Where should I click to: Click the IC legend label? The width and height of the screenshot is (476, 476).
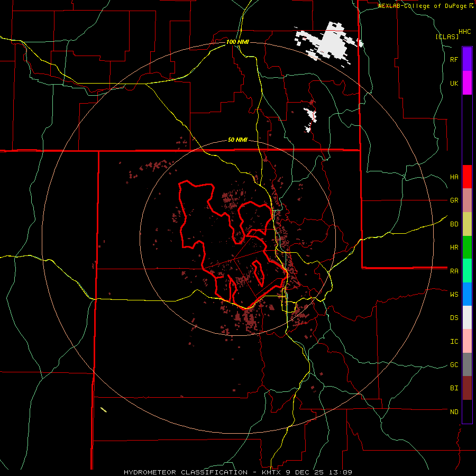pyautogui.click(x=454, y=342)
